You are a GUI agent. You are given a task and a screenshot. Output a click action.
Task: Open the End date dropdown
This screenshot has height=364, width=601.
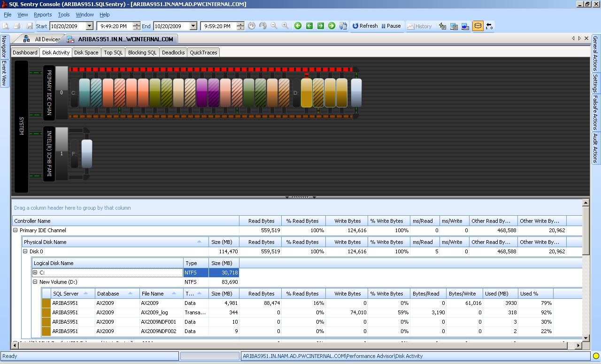point(193,26)
